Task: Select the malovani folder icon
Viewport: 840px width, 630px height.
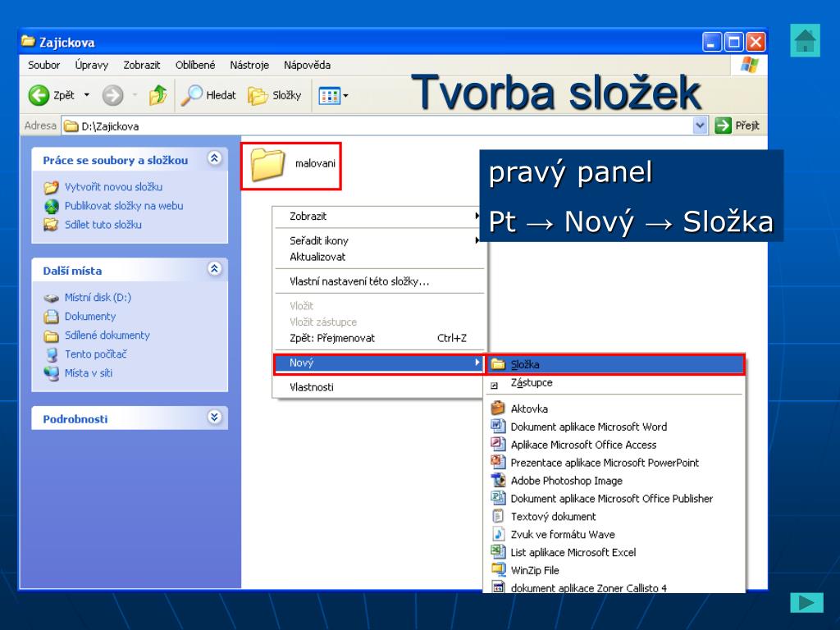Action: click(x=267, y=165)
